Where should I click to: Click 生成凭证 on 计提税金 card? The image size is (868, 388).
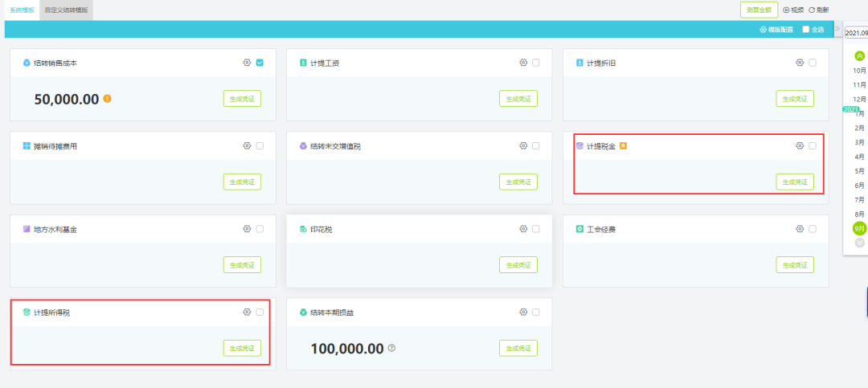coord(795,182)
